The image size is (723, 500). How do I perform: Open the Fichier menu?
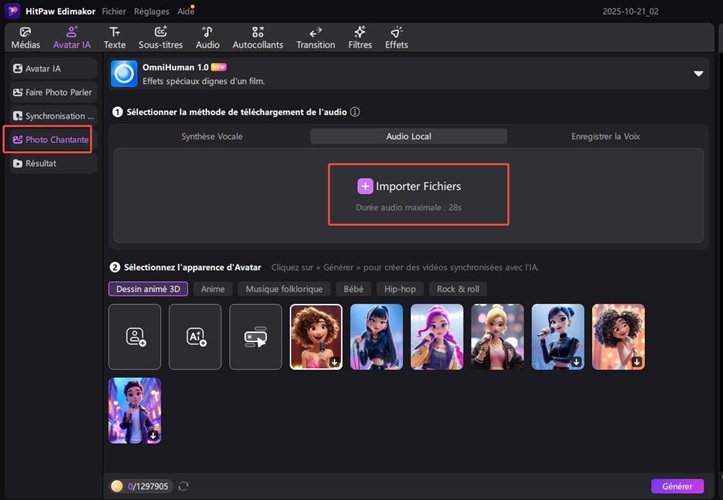[113, 10]
